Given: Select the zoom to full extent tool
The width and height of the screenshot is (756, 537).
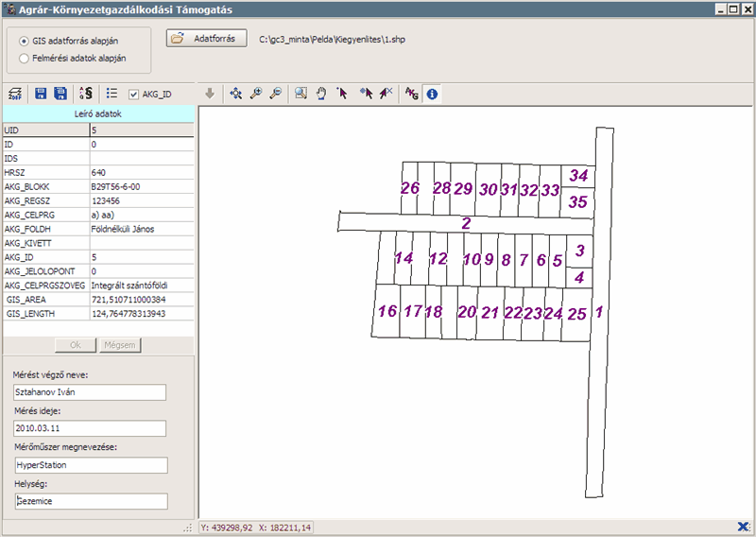Looking at the screenshot, I should (235, 93).
